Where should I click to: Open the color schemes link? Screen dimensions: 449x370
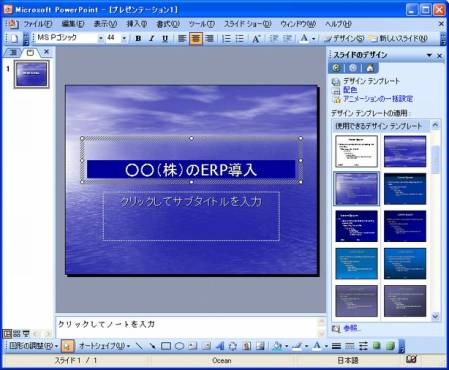coord(350,90)
